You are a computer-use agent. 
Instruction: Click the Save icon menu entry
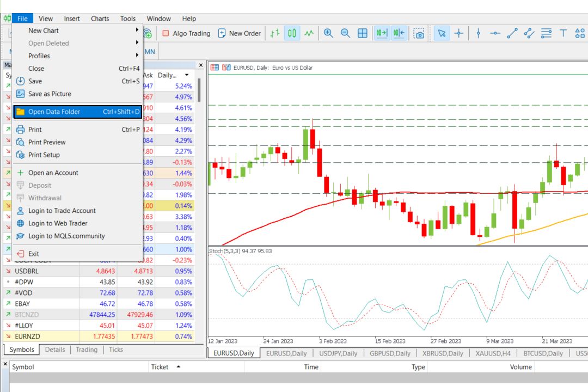point(78,81)
